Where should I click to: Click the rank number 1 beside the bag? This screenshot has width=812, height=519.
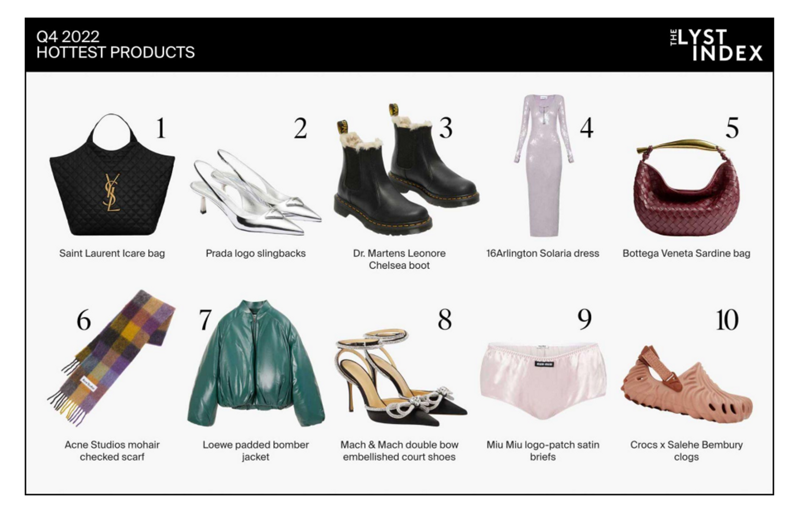click(161, 128)
